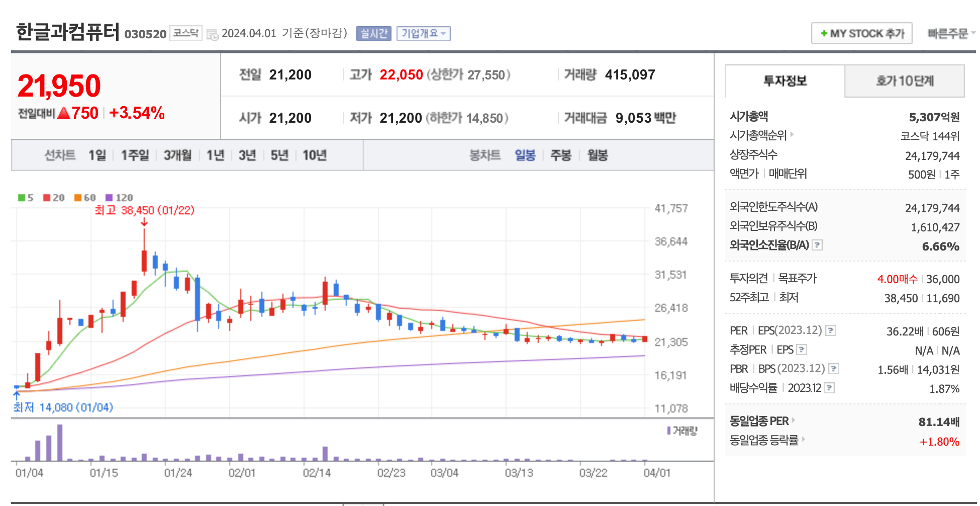Click the 최고 38,450 peak marker on the chart
The image size is (980, 506).
(144, 211)
